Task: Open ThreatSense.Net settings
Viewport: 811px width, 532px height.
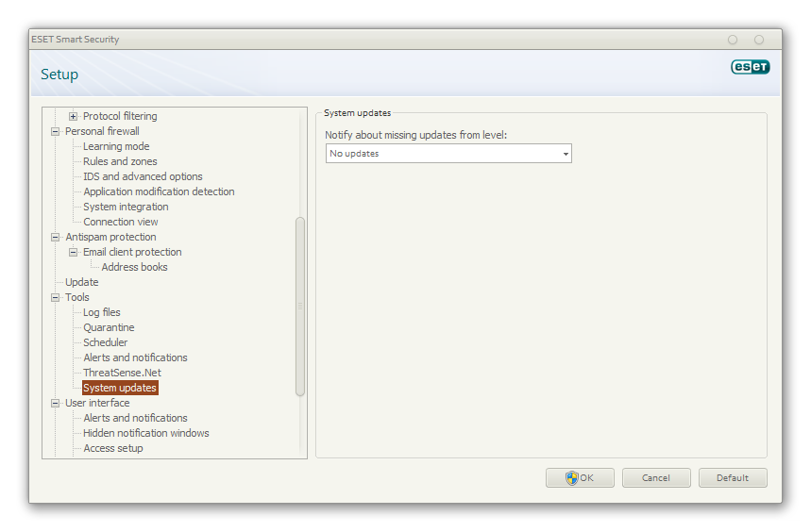Action: point(122,373)
